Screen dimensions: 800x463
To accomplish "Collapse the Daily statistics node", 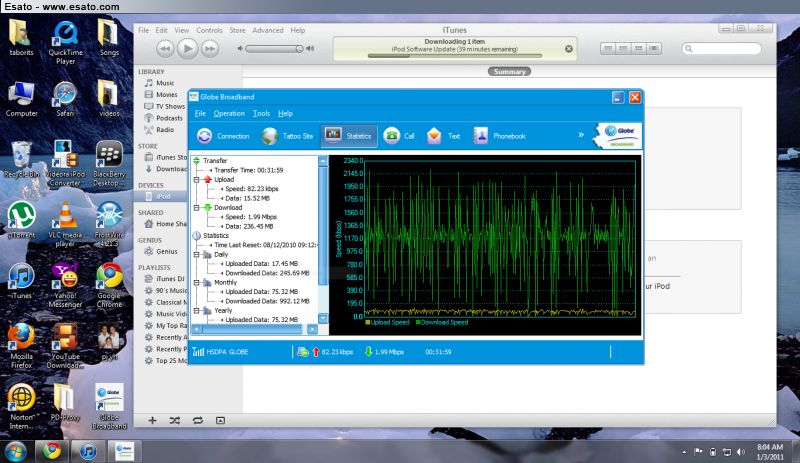I will pyautogui.click(x=196, y=254).
